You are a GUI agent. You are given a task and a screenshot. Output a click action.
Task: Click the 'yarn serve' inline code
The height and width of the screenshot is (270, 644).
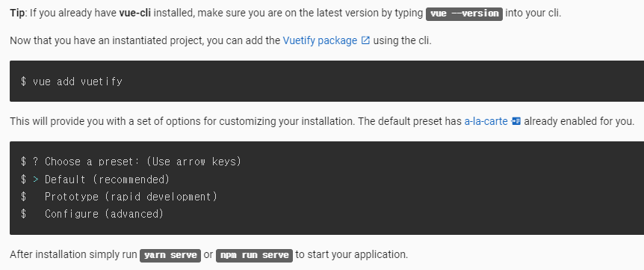pos(170,255)
